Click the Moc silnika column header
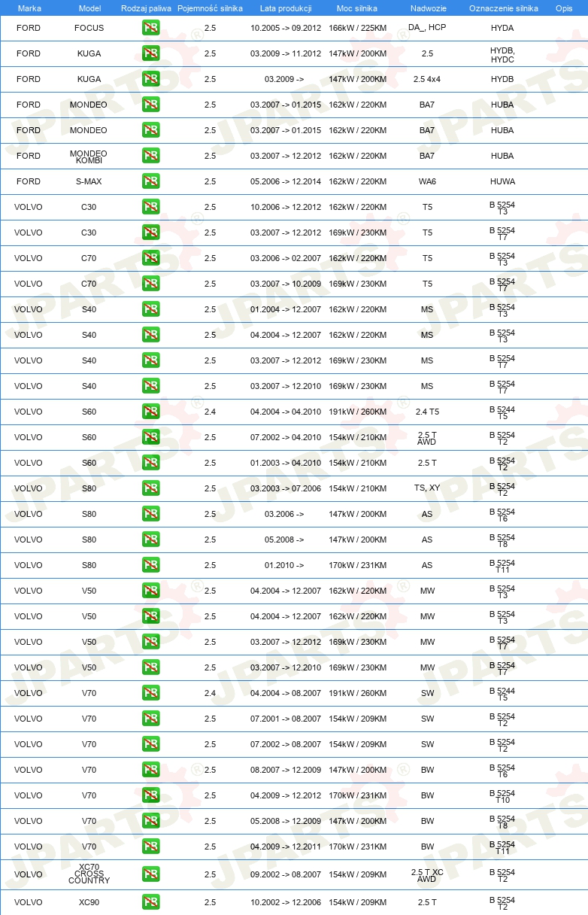 pyautogui.click(x=357, y=8)
